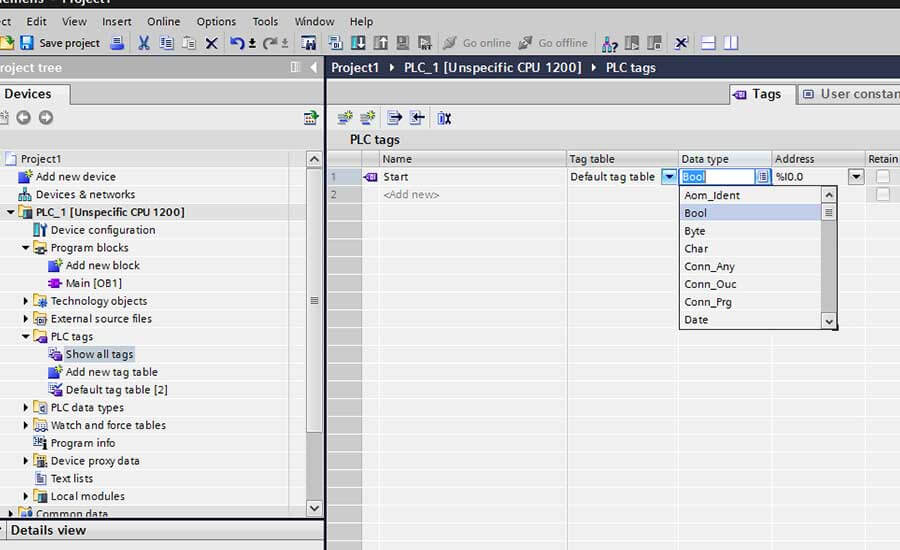This screenshot has width=900, height=550.
Task: Click the Cut scissors icon
Action: (x=143, y=42)
